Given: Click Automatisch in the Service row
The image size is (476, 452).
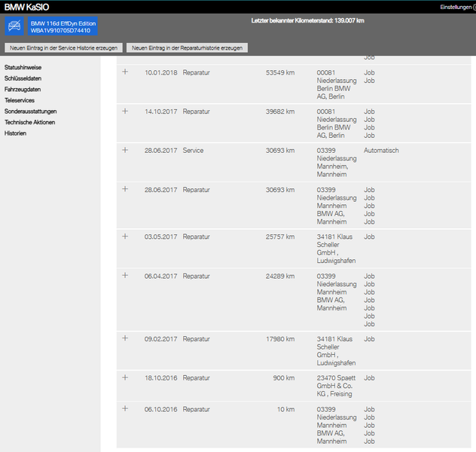Looking at the screenshot, I should pos(381,151).
